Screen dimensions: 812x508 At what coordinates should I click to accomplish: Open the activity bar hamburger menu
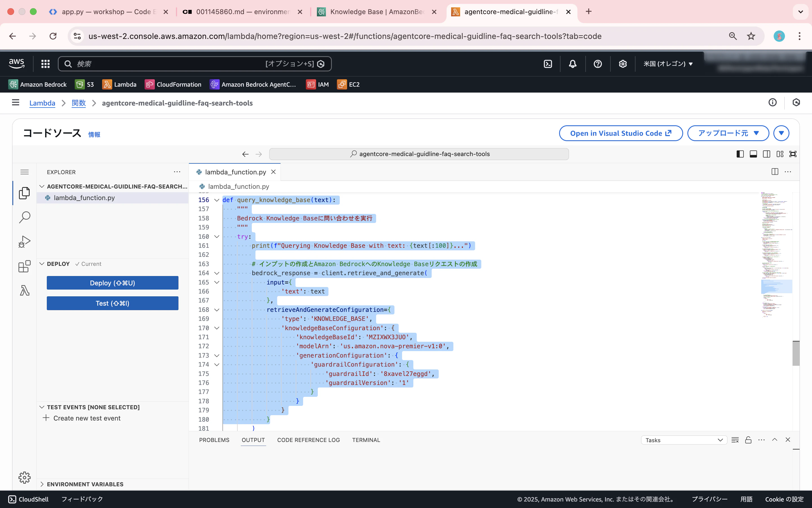[24, 172]
